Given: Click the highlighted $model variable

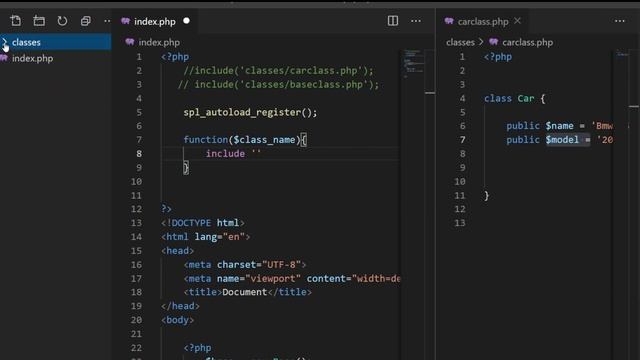Looking at the screenshot, I should coord(562,140).
